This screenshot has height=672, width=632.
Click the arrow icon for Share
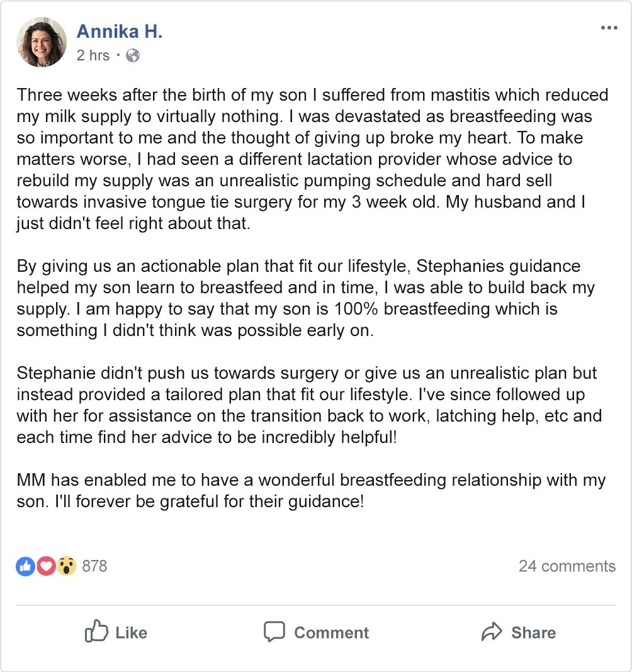pos(491,632)
